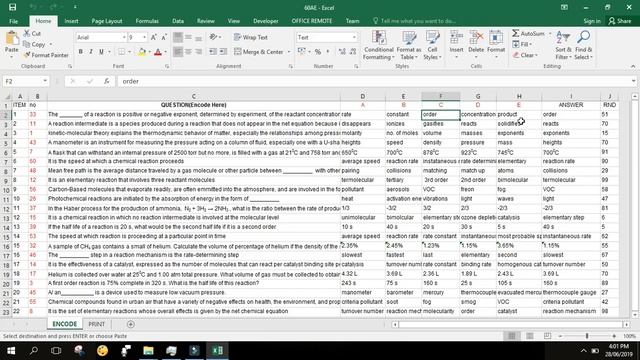Switch to the Page Layout tab
This screenshot has height=360, width=640.
pyautogui.click(x=107, y=21)
